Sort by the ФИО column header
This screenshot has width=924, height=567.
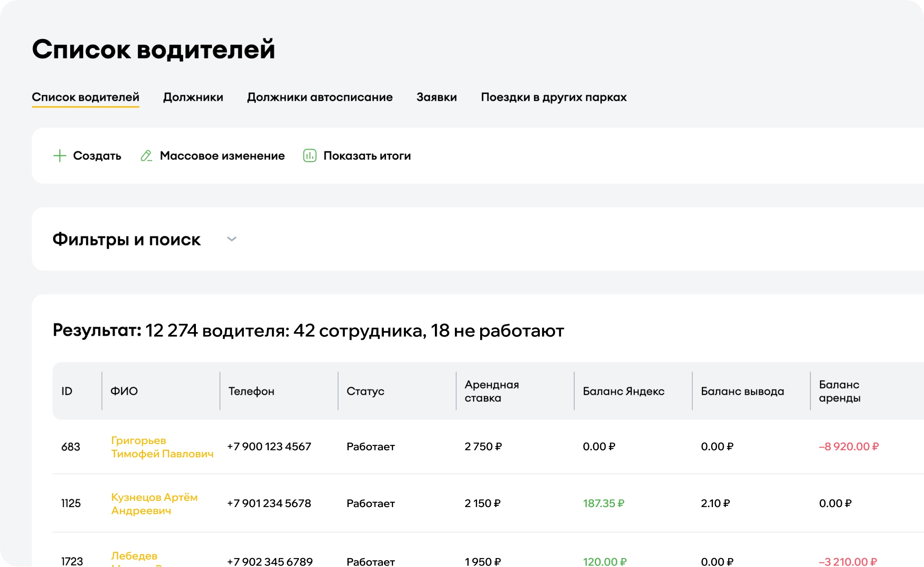click(124, 391)
